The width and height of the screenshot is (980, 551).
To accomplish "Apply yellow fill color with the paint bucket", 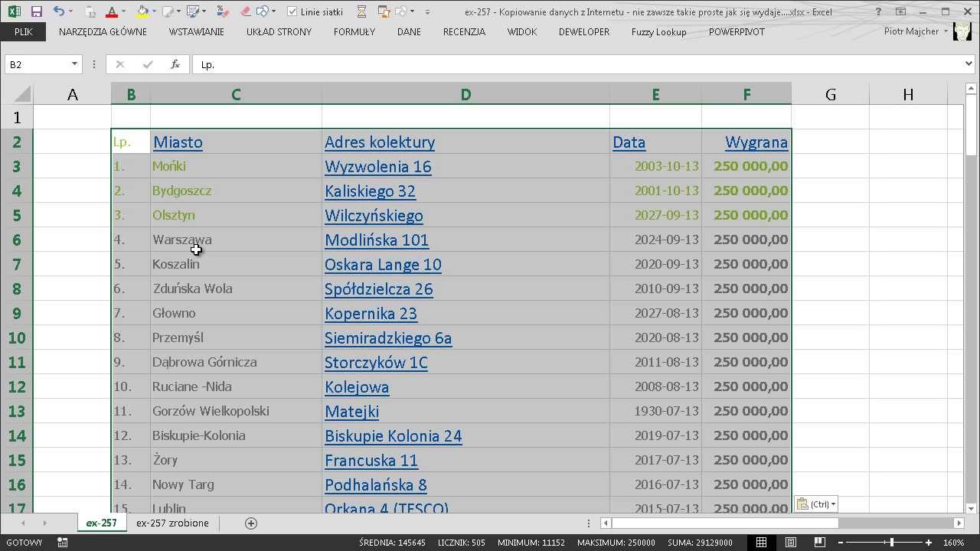I will [x=142, y=11].
